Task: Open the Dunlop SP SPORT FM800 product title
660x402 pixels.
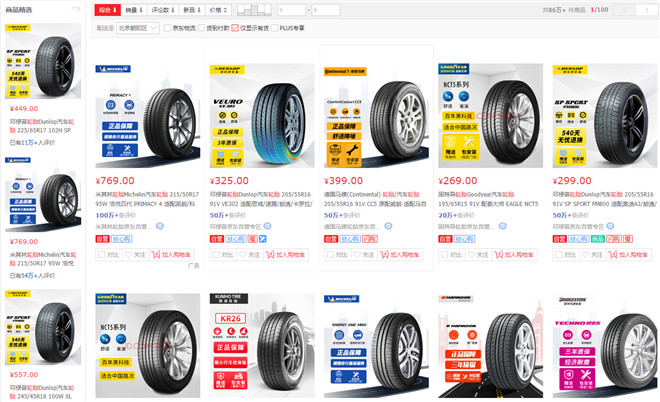Action: (604, 199)
